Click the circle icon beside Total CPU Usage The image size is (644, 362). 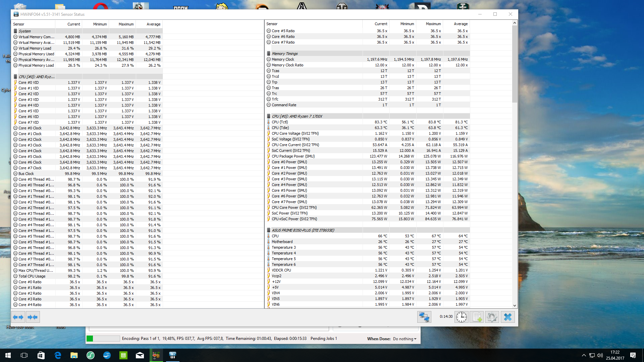[15, 276]
